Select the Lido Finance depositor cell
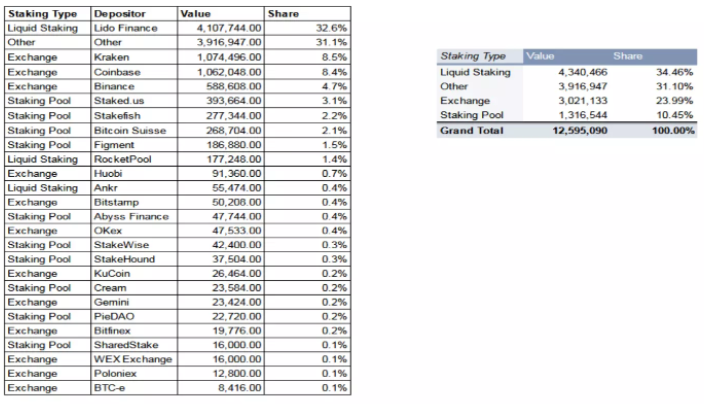Image resolution: width=704 pixels, height=404 pixels. coord(125,28)
